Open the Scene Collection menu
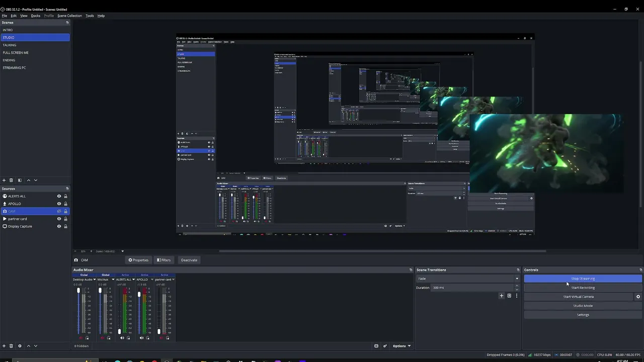This screenshot has width=644, height=362. pos(69,16)
